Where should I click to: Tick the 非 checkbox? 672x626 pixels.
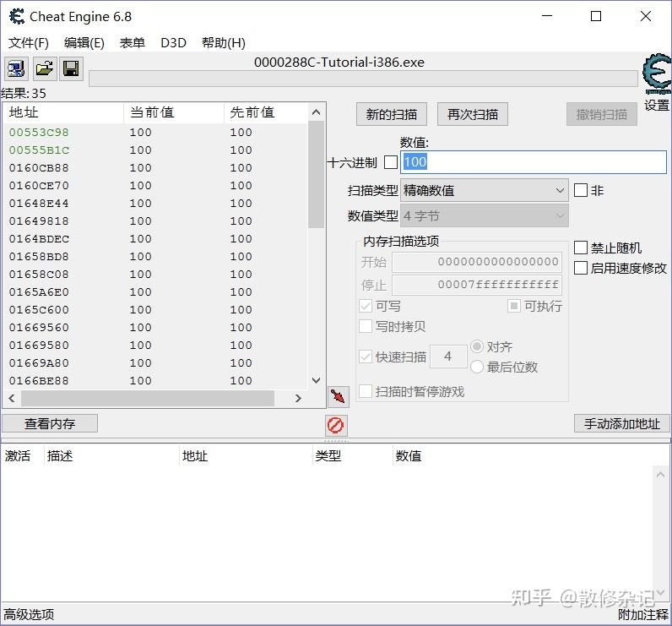click(x=580, y=190)
